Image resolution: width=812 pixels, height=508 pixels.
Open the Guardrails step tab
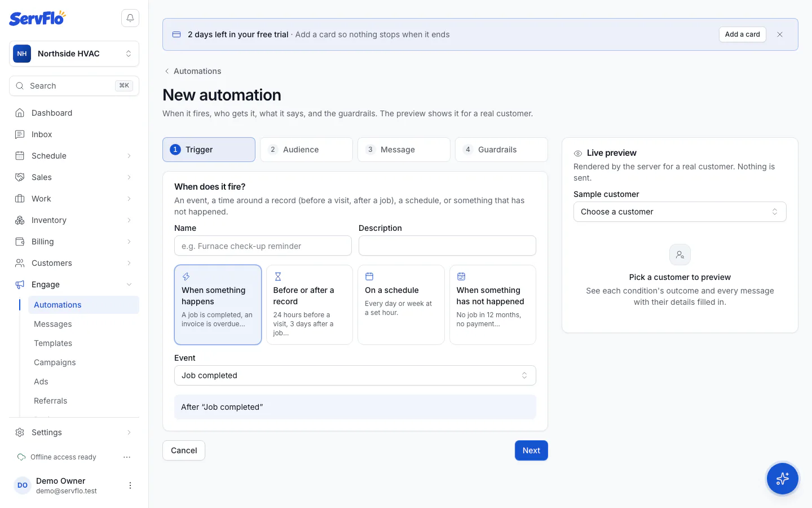point(501,150)
